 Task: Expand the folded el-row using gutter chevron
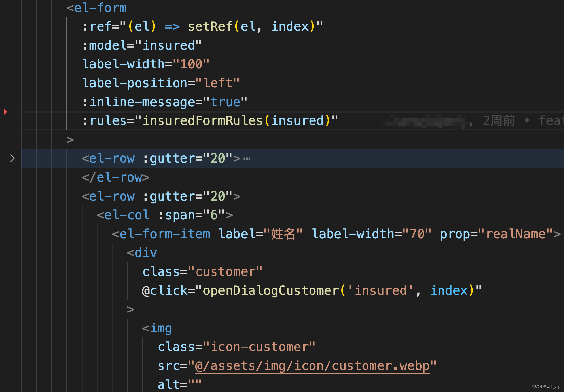tap(12, 159)
